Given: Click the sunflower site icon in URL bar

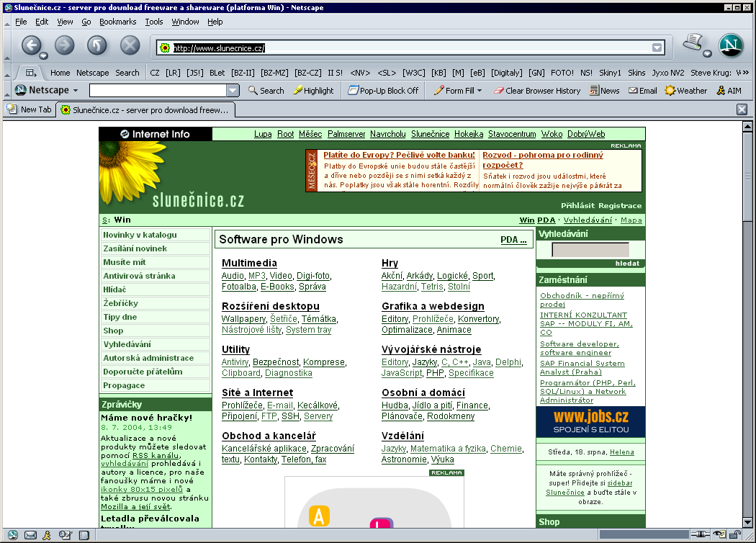Looking at the screenshot, I should 165,48.
